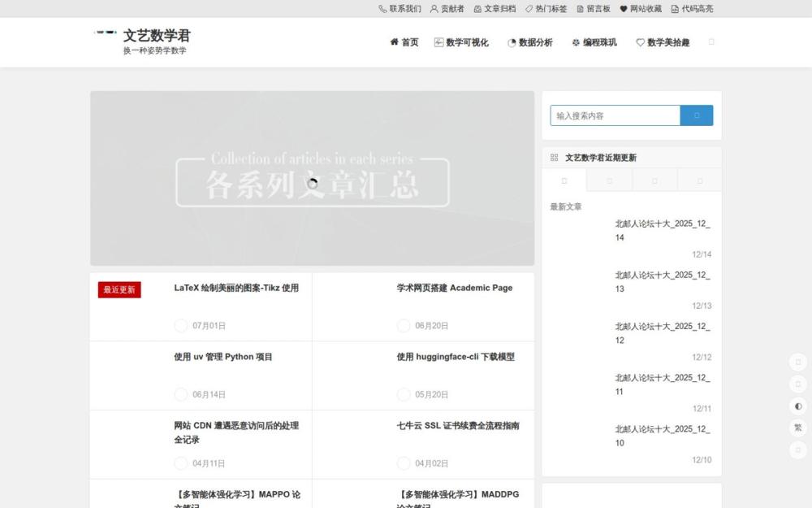Toggle traditional Chinese with 繁 button

pos(798,428)
